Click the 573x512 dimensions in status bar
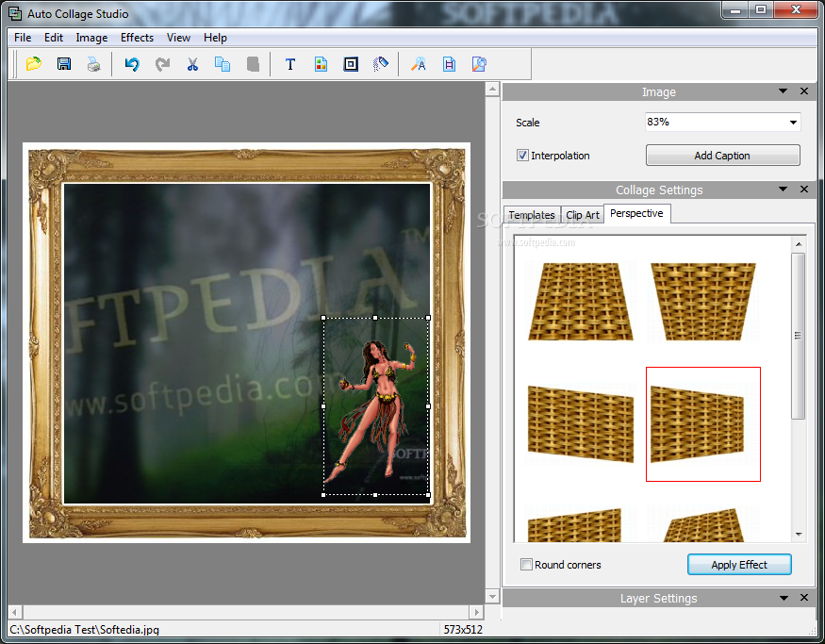Viewport: 825px width, 644px height. click(x=463, y=629)
